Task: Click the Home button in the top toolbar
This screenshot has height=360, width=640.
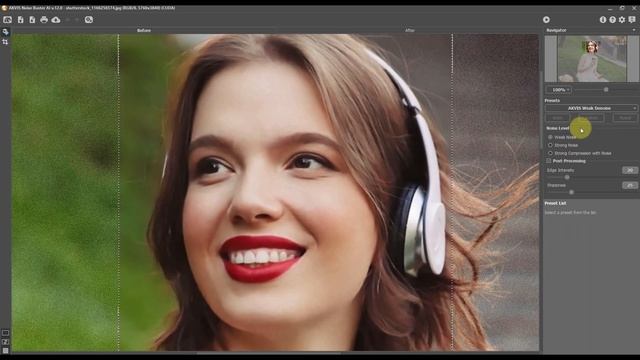Action: tap(7, 20)
